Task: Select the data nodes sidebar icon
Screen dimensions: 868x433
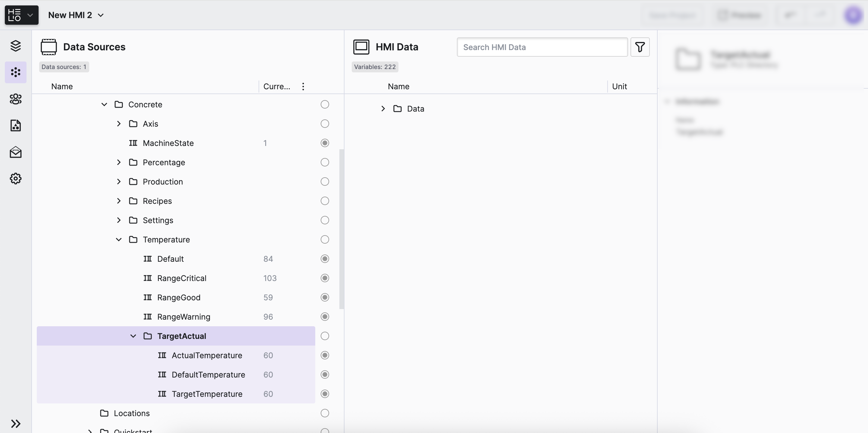Action: [x=15, y=72]
